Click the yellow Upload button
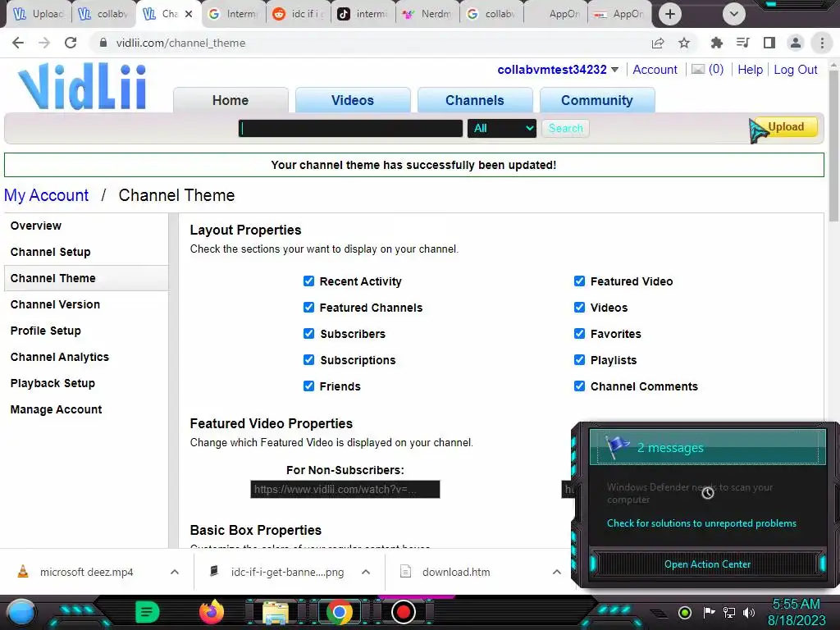This screenshot has width=840, height=630. point(785,127)
